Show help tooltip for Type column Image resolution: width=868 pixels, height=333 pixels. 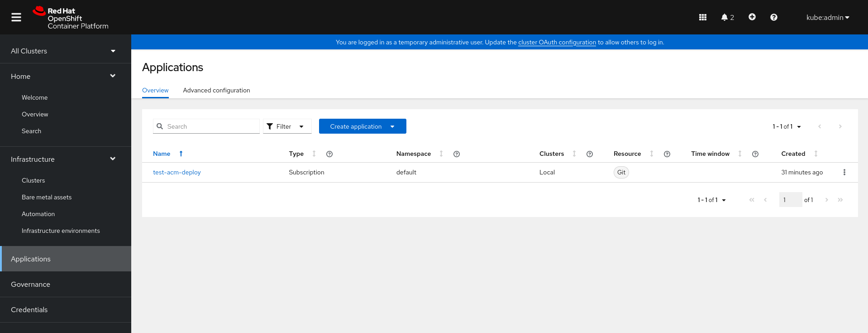pos(329,154)
